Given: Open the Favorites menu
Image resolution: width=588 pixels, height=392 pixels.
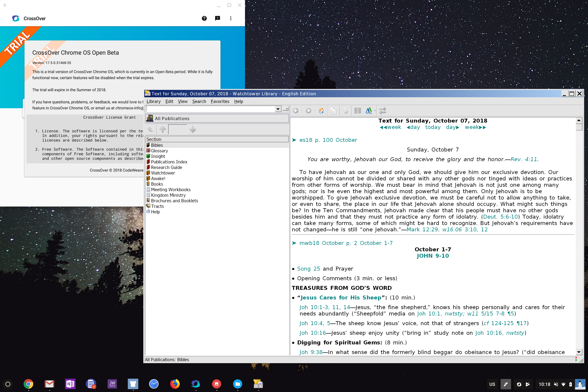Looking at the screenshot, I should click(220, 101).
